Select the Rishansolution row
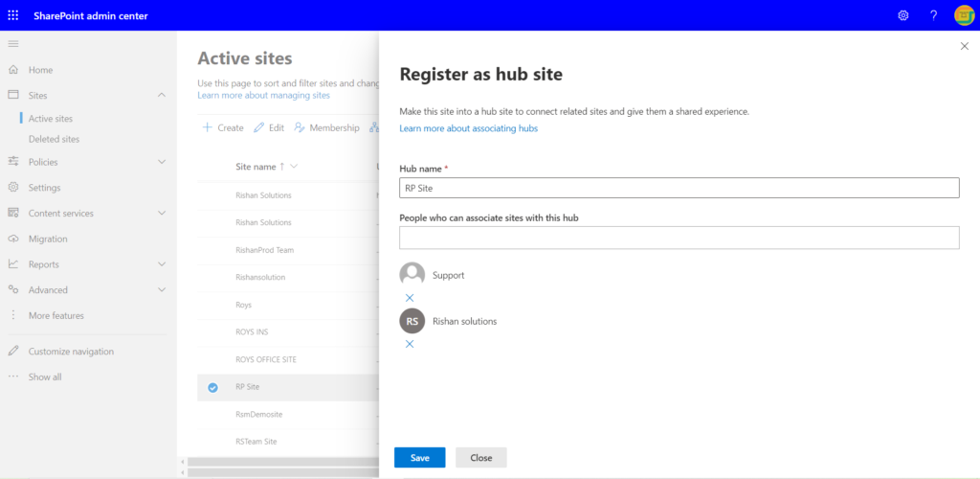Viewport: 980px width, 479px height. [x=288, y=277]
